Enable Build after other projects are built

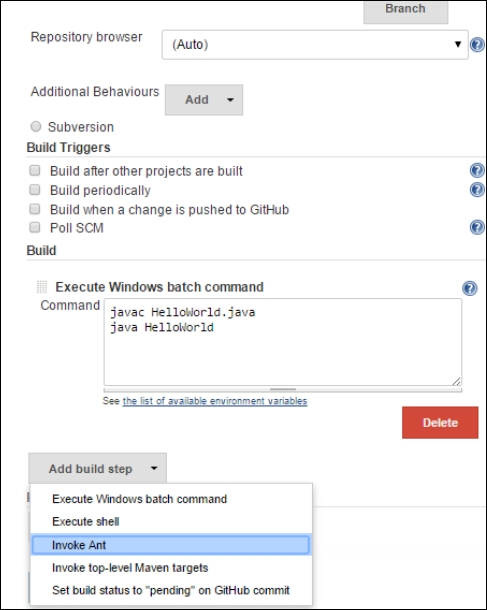tap(35, 170)
